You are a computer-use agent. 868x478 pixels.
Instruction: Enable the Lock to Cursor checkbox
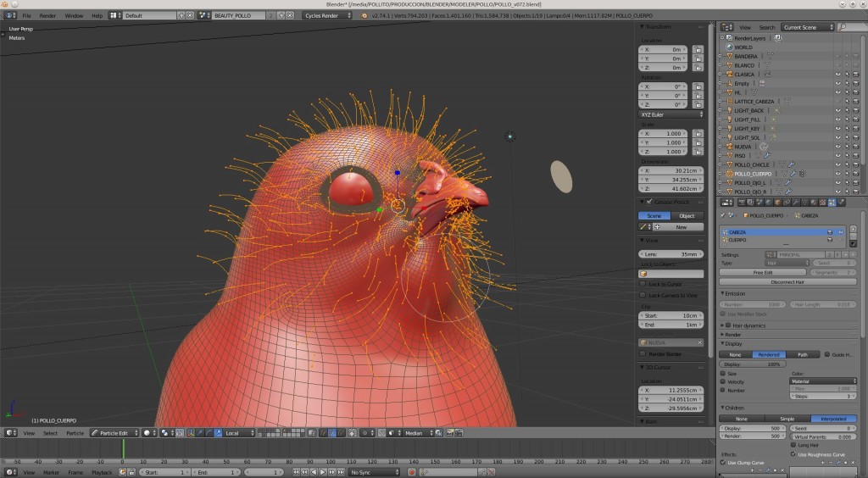pos(643,284)
